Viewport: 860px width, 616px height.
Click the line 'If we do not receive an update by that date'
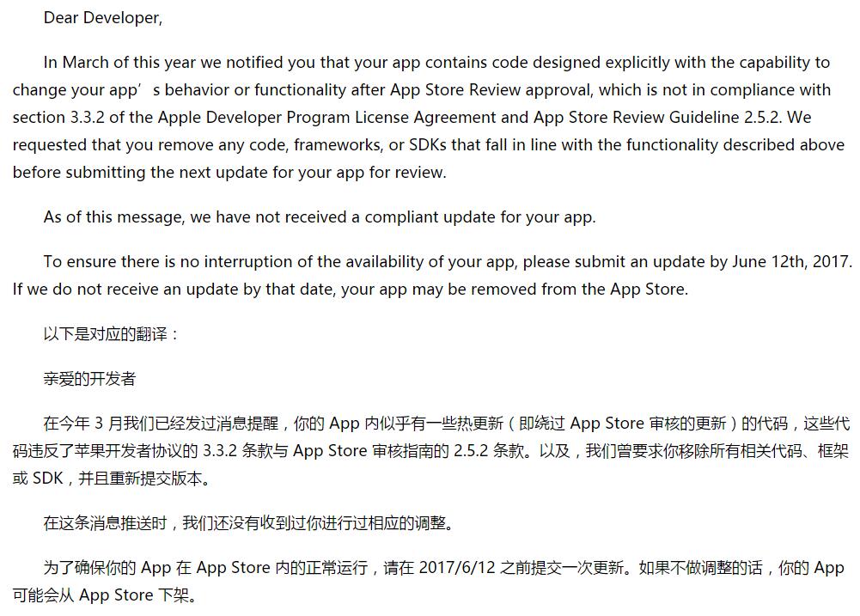point(351,289)
